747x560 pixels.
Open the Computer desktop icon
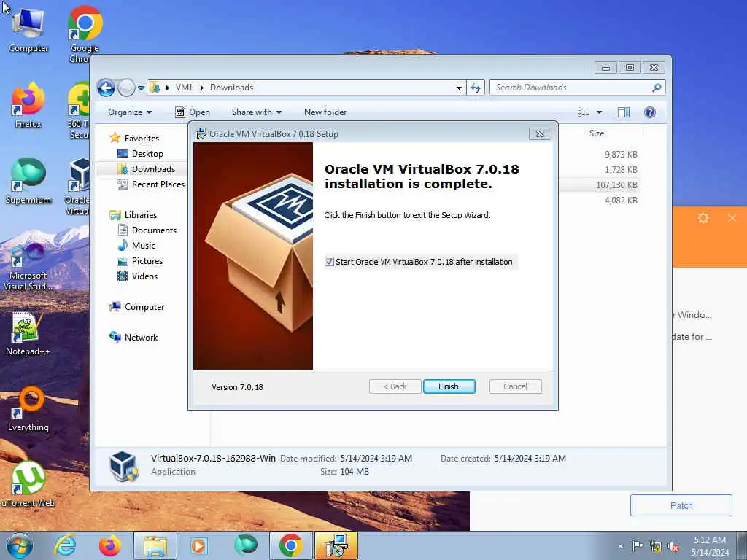[28, 29]
